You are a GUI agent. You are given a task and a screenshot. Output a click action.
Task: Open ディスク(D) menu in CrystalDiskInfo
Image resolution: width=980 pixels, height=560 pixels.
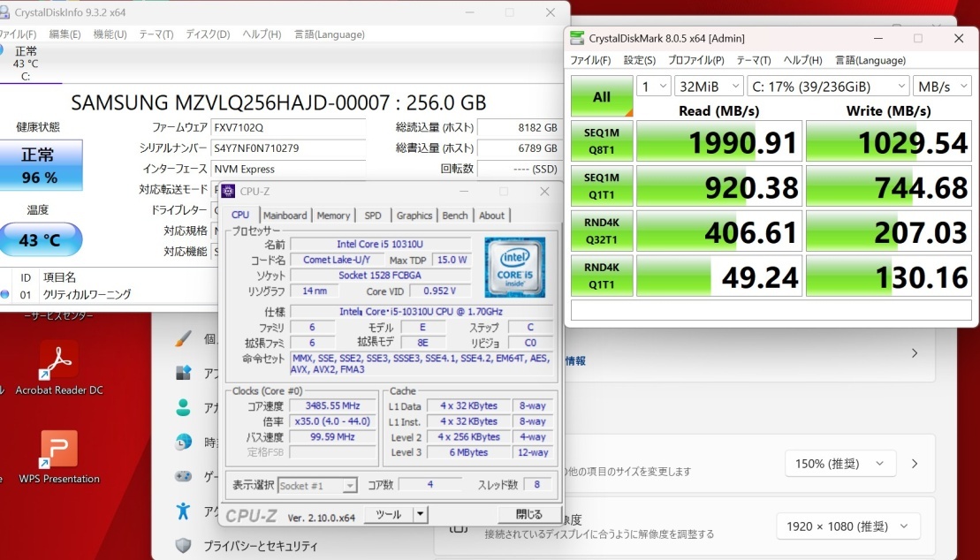tap(208, 34)
